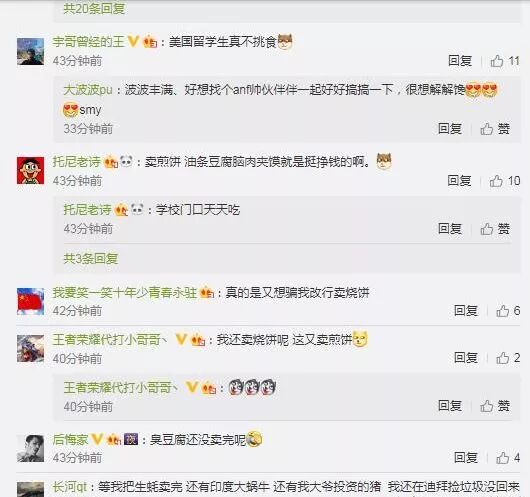Open username link 我要笑一笑十年少青春永驻
Screen dimensions: 530x497
click(x=125, y=292)
